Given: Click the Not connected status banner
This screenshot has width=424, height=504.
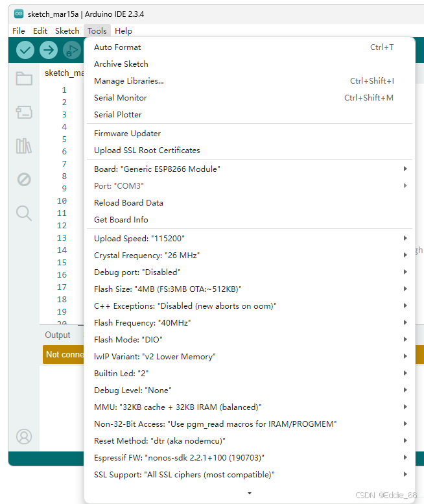Looking at the screenshot, I should (x=64, y=355).
